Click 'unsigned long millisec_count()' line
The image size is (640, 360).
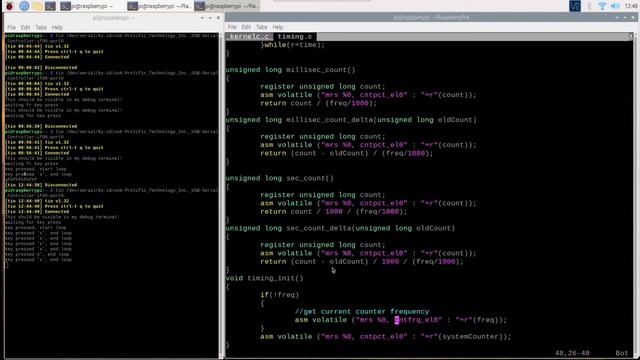coord(290,70)
